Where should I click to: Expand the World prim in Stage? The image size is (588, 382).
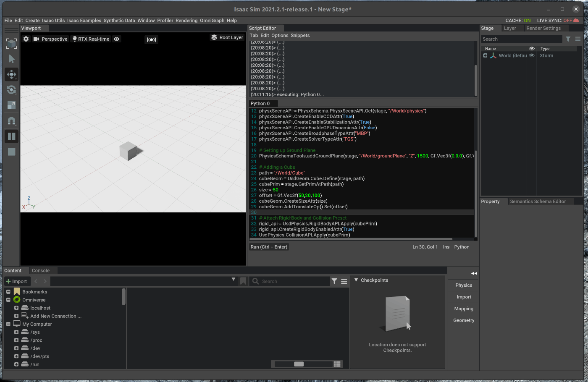click(485, 55)
